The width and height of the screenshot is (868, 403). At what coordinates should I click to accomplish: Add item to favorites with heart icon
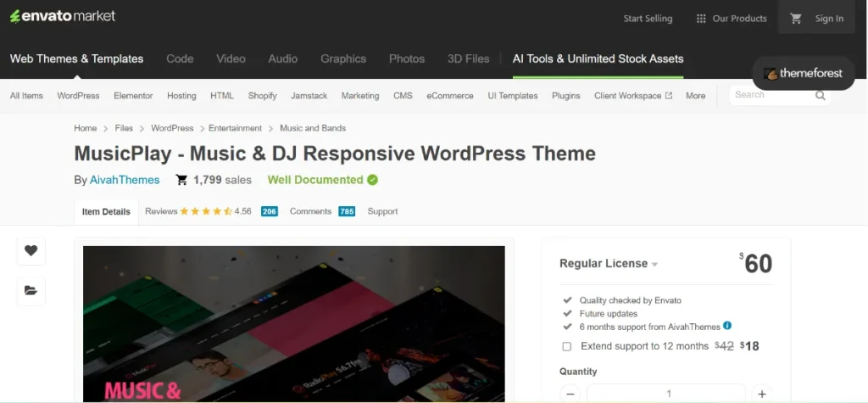(x=31, y=250)
